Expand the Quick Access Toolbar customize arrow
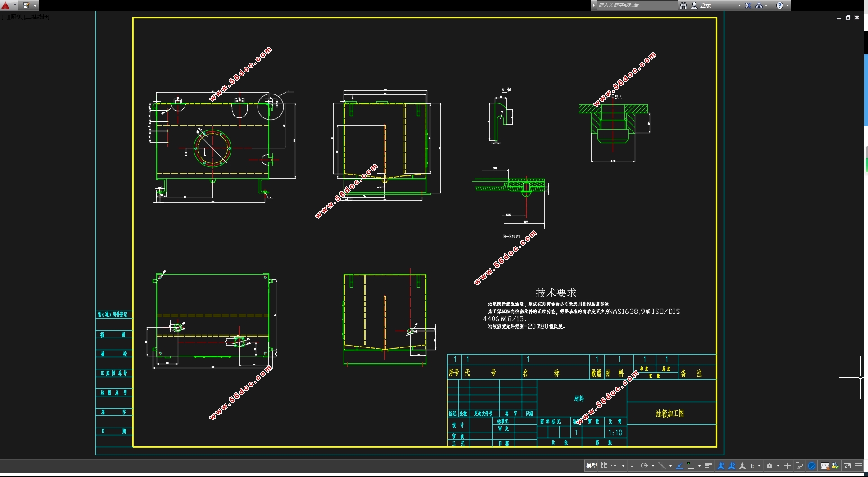868x477 pixels. [35, 5]
